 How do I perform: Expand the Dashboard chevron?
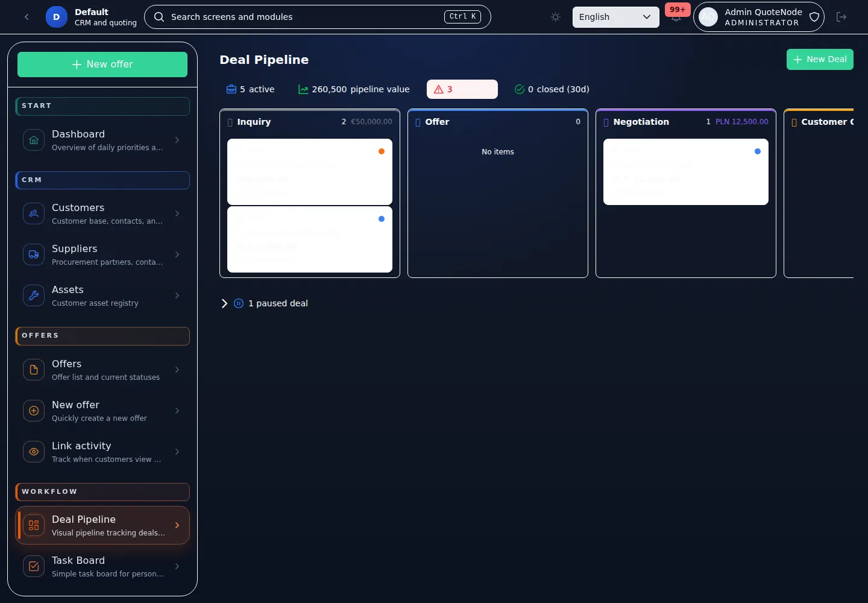pos(177,140)
